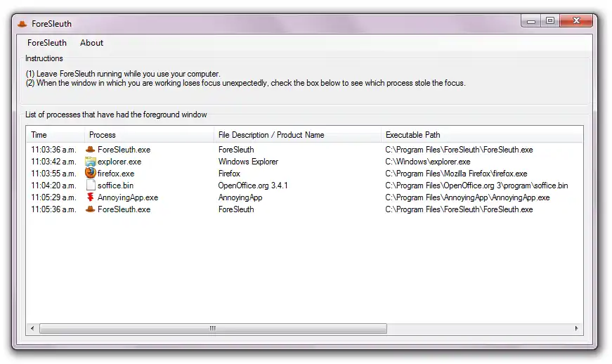
Task: Click the ForeSleuth hat icon in title bar
Action: click(x=22, y=24)
